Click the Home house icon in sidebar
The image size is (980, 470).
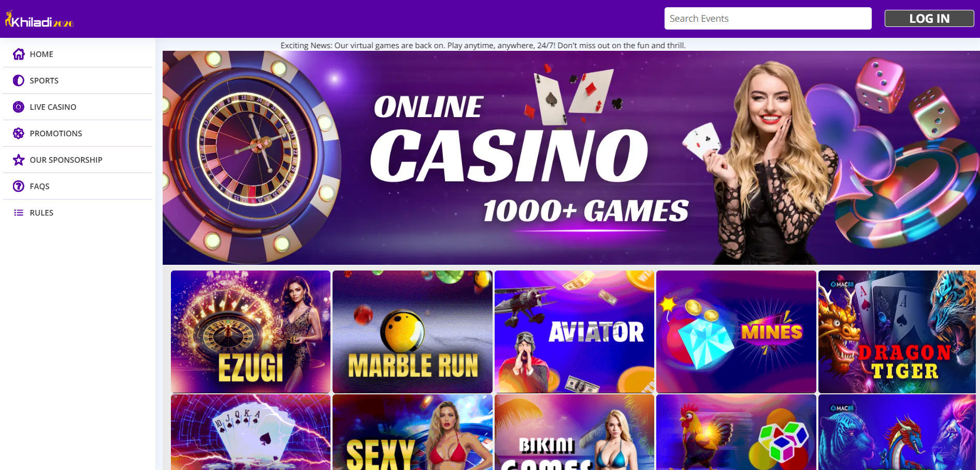pyautogui.click(x=19, y=54)
